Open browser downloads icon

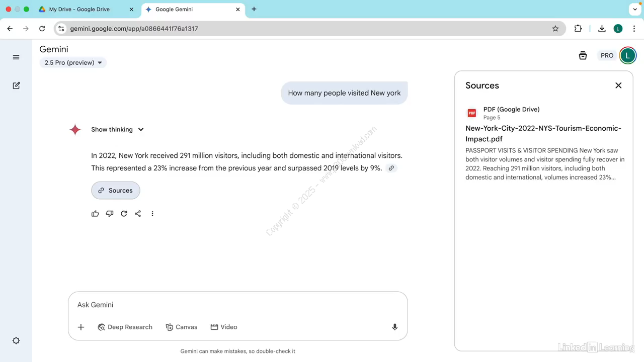(x=602, y=29)
